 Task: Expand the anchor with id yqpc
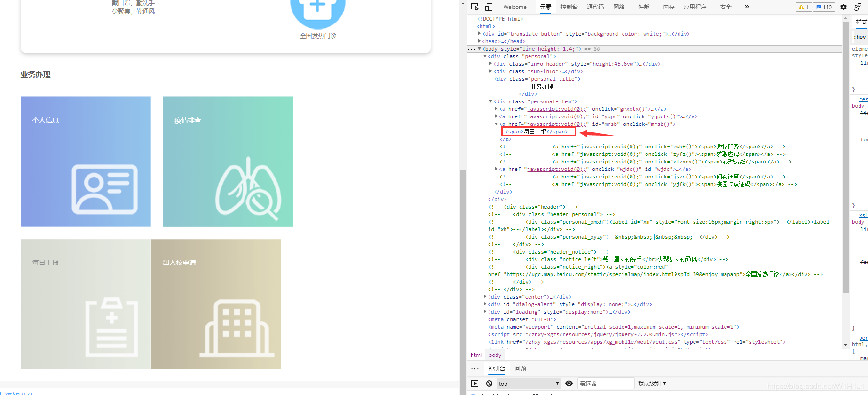click(497, 116)
